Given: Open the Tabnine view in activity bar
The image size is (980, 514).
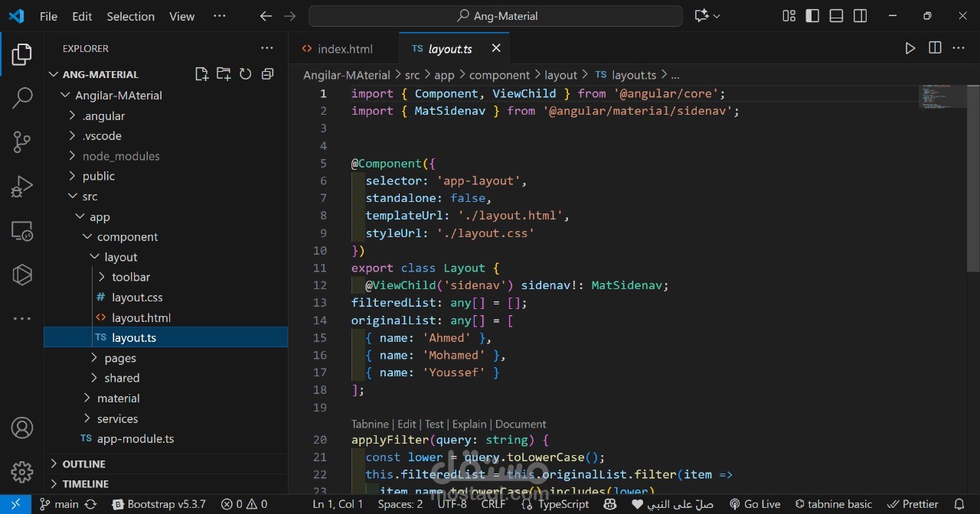Looking at the screenshot, I should coord(22,274).
